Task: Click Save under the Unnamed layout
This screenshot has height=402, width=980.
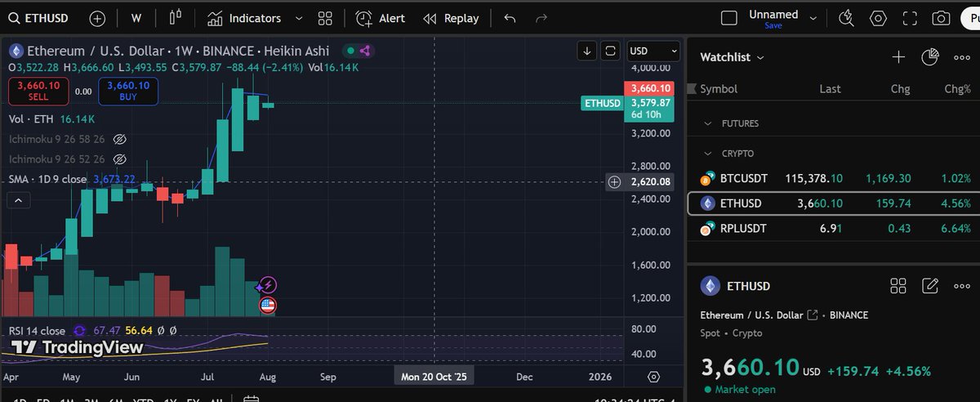Action: pos(773,26)
